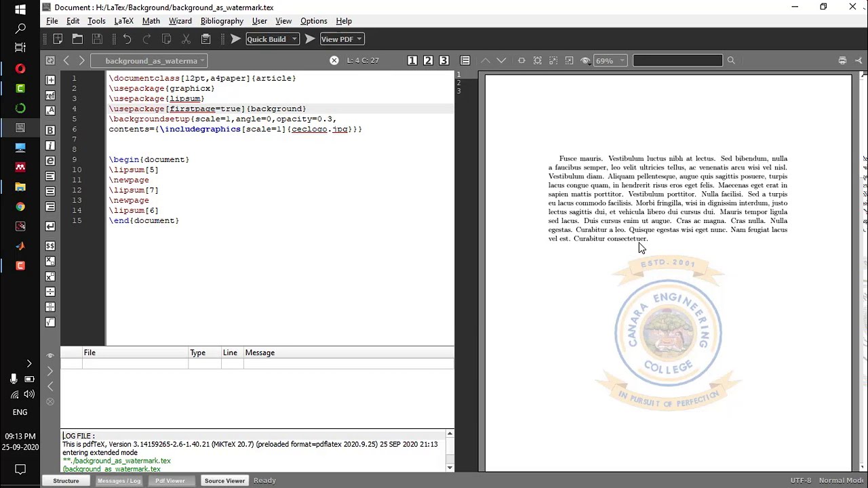
Task: Open Chrome from the taskbar
Action: click(x=20, y=207)
